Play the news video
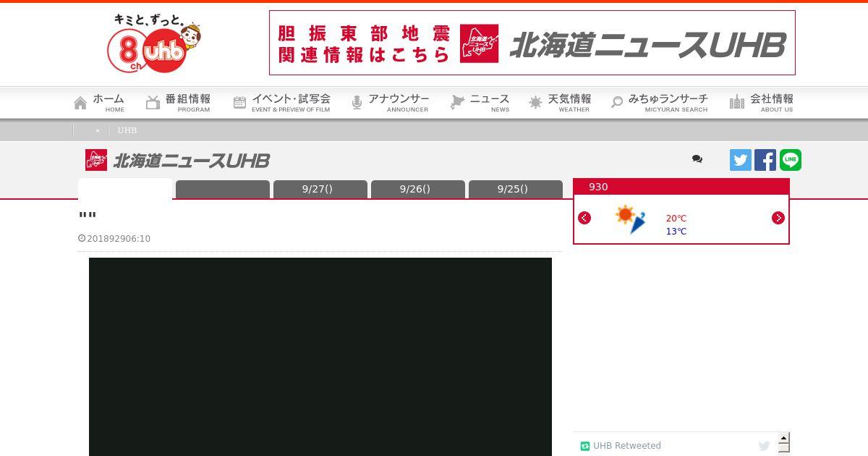 (x=320, y=357)
